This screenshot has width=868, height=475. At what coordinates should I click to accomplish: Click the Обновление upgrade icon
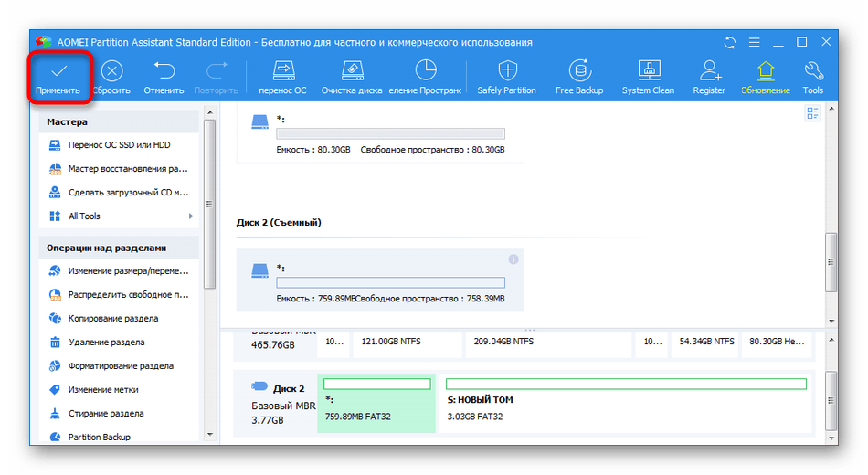pos(766,71)
